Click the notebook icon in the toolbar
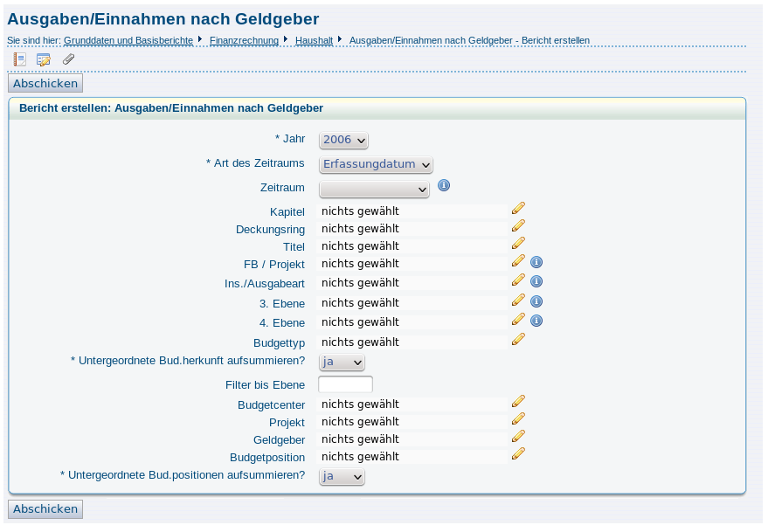Viewport: 768px width, 532px height. pyautogui.click(x=19, y=59)
